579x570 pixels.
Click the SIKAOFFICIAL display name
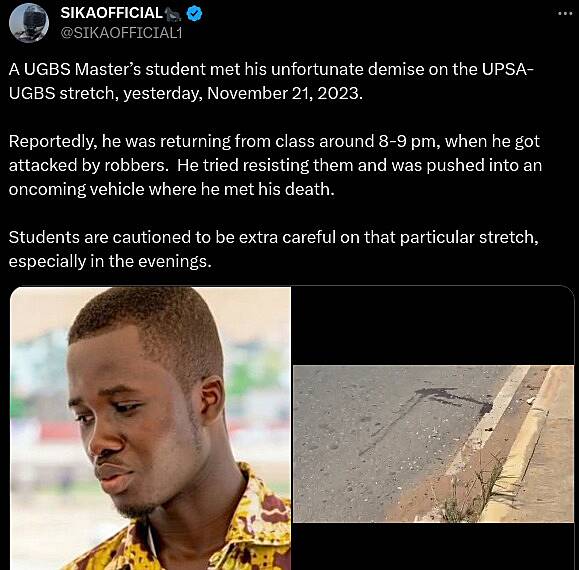[112, 13]
